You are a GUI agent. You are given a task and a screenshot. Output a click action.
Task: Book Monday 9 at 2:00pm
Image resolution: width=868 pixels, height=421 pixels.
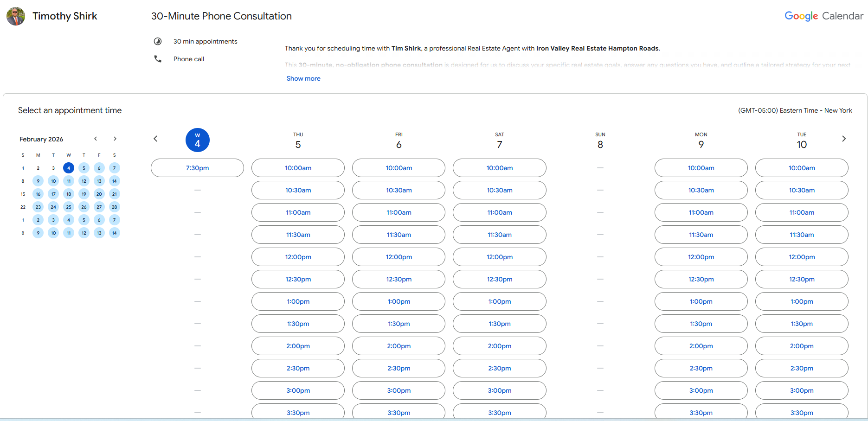[701, 346]
